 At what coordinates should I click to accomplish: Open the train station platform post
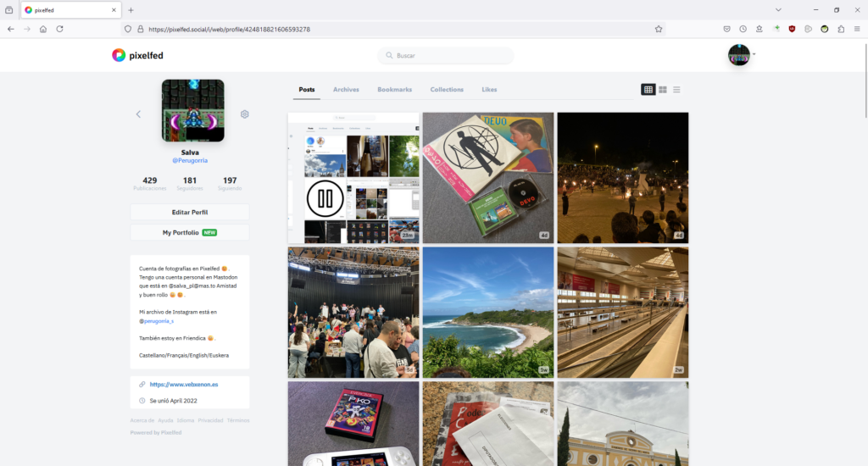623,313
